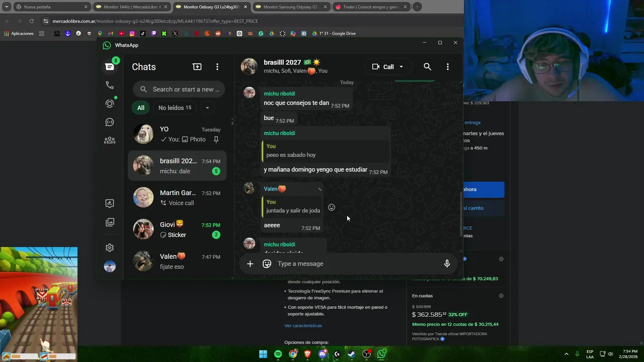Select the All chats filter
The height and width of the screenshot is (362, 644).
[141, 108]
